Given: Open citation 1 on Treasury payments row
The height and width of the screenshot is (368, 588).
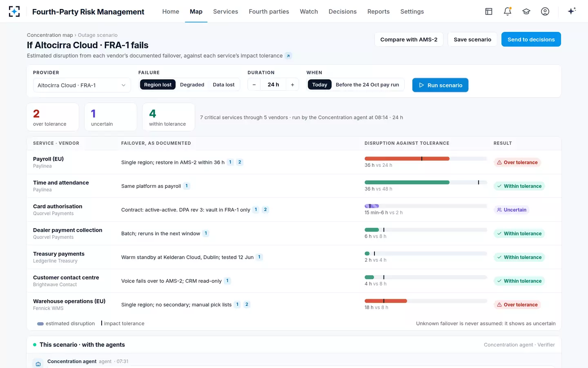Looking at the screenshot, I should [259, 257].
